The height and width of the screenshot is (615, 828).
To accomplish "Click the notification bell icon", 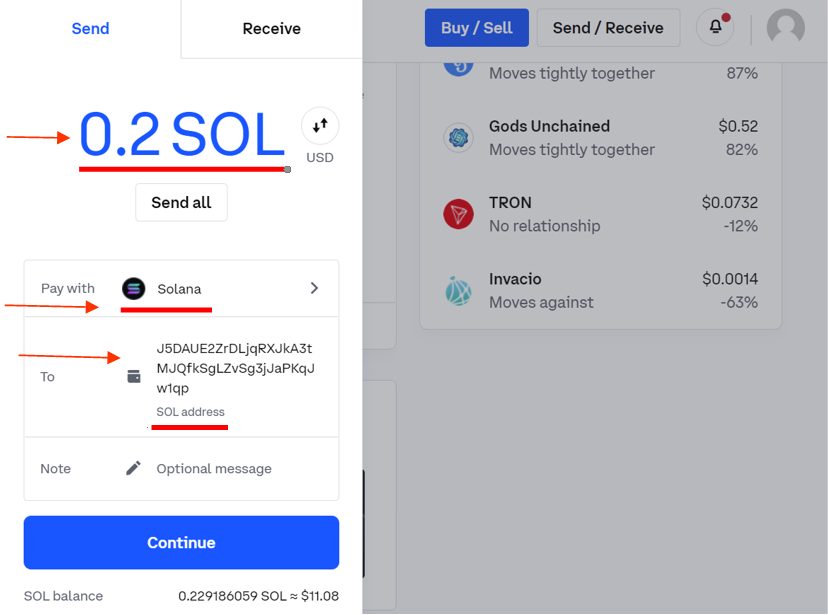I will [x=716, y=26].
